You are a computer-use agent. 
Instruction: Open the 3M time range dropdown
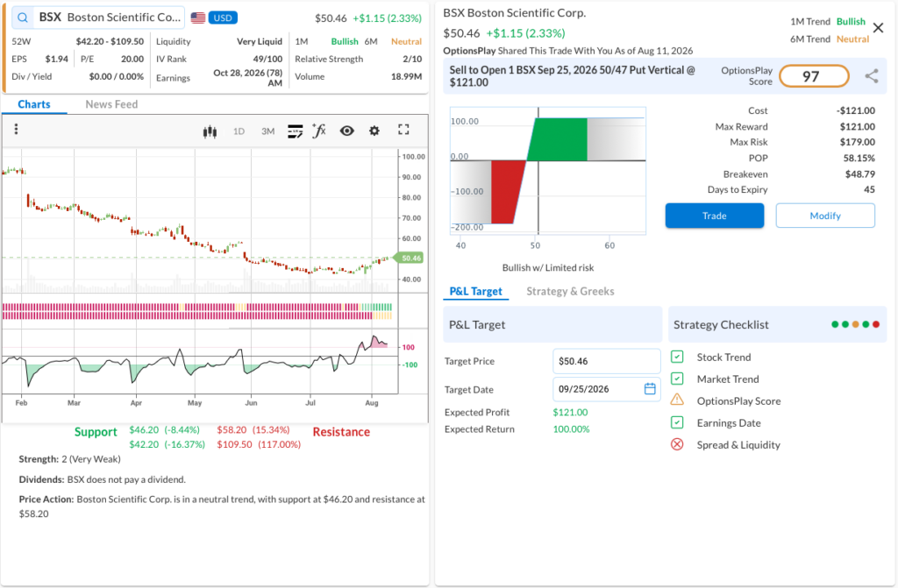268,131
